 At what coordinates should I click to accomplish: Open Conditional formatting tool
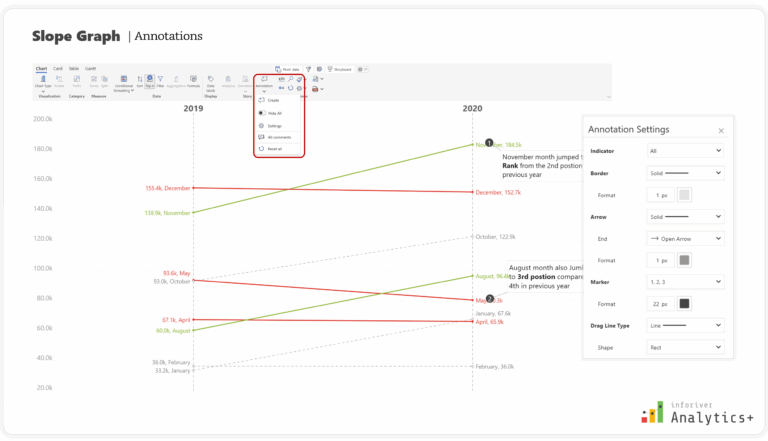tap(125, 79)
